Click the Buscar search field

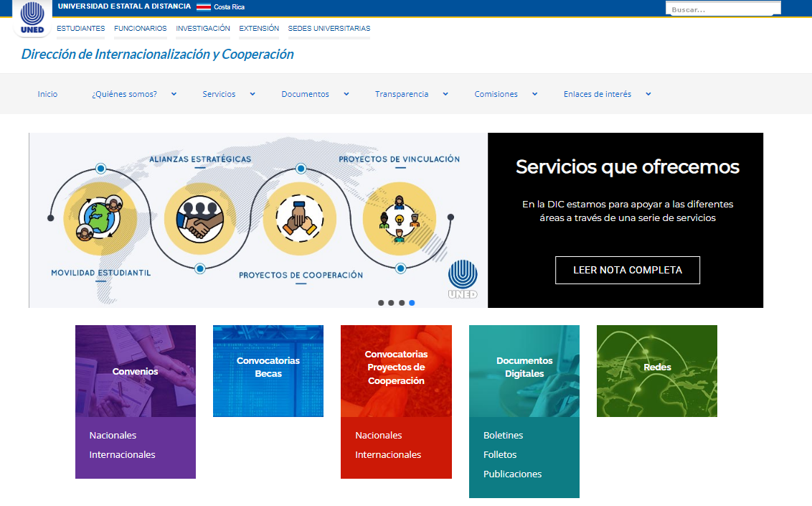pos(722,9)
